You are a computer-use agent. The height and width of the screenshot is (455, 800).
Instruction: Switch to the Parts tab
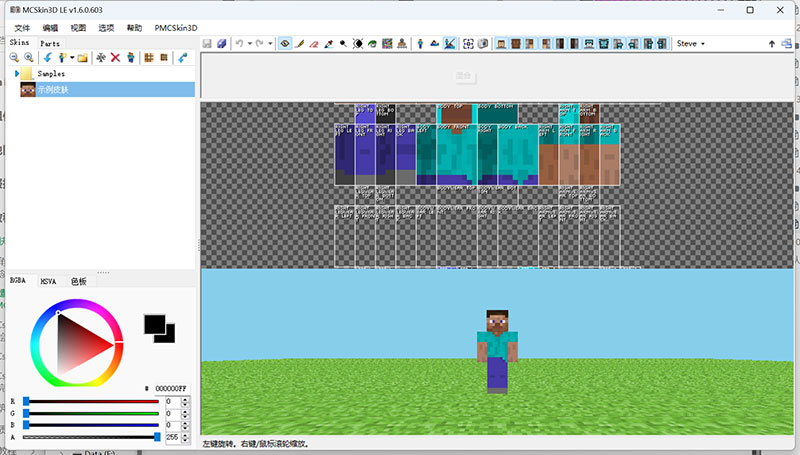tap(50, 44)
